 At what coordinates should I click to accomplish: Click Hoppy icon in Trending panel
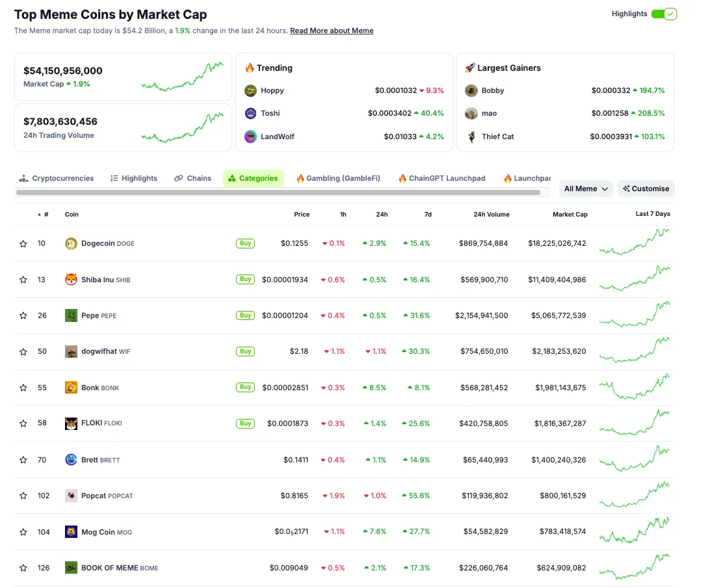pyautogui.click(x=250, y=90)
